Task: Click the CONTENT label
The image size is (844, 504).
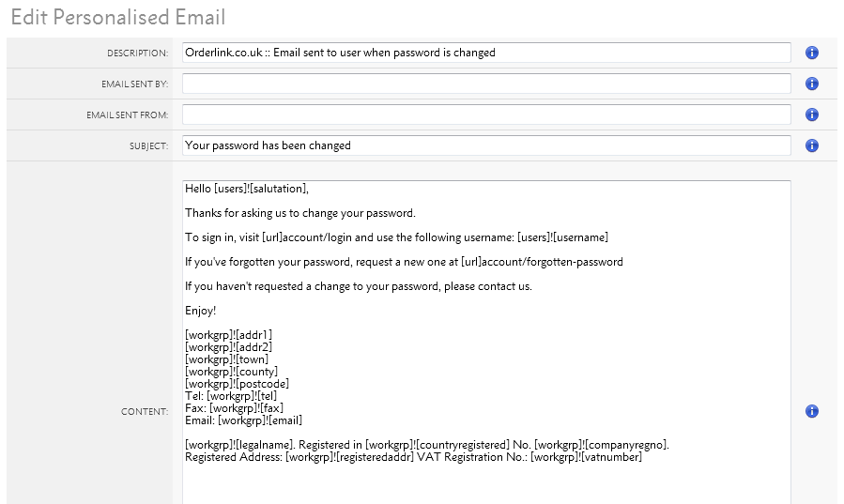Action: (145, 411)
